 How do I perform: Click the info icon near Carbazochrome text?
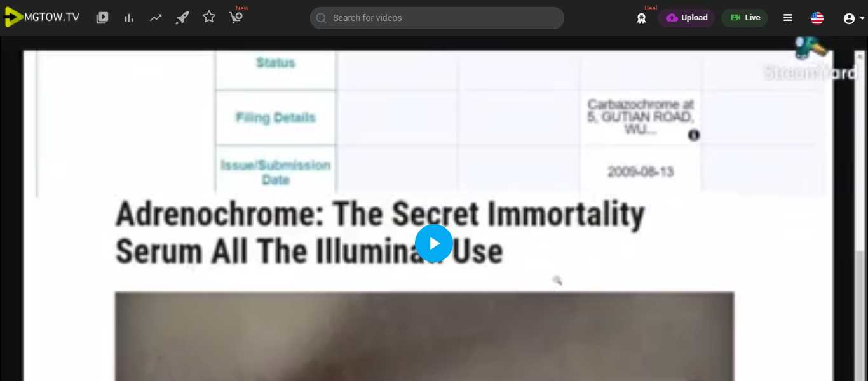coord(694,135)
